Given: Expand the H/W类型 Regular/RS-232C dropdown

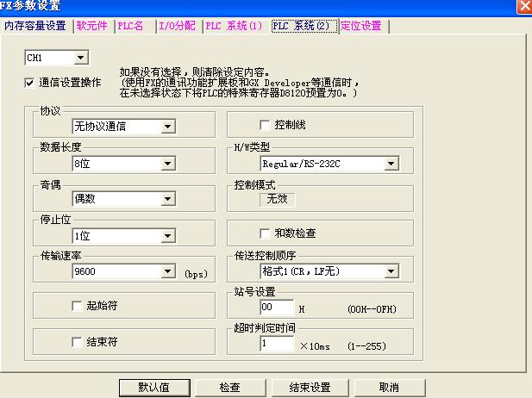Looking at the screenshot, I should 391,163.
